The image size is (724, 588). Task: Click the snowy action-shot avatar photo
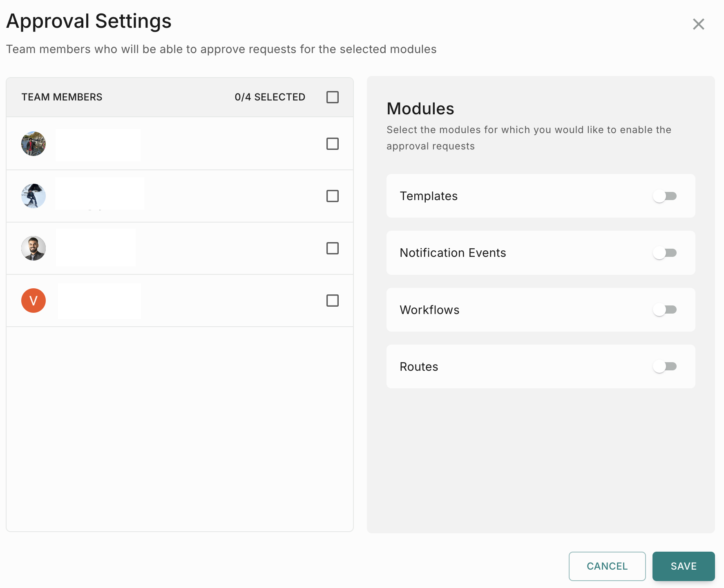[34, 196]
